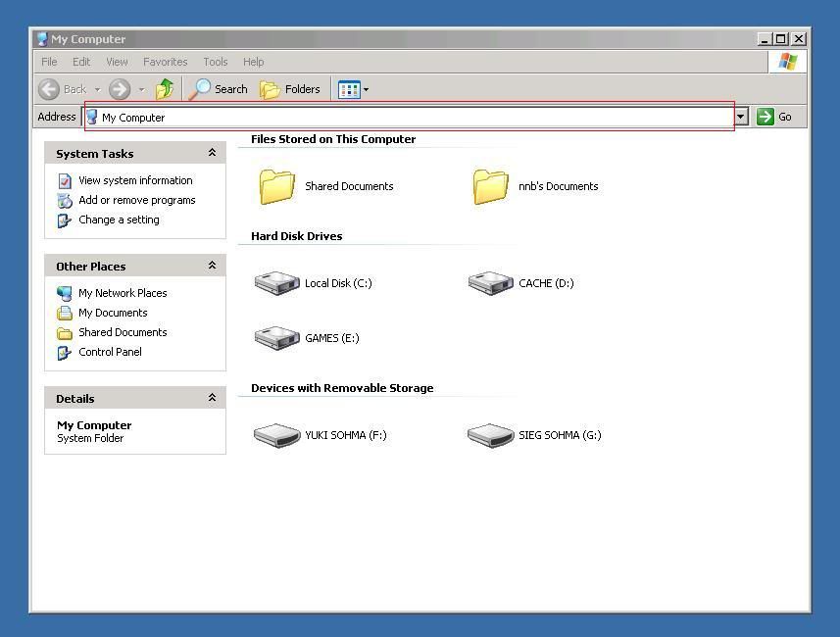Collapse the Details panel
The width and height of the screenshot is (840, 637).
[212, 398]
